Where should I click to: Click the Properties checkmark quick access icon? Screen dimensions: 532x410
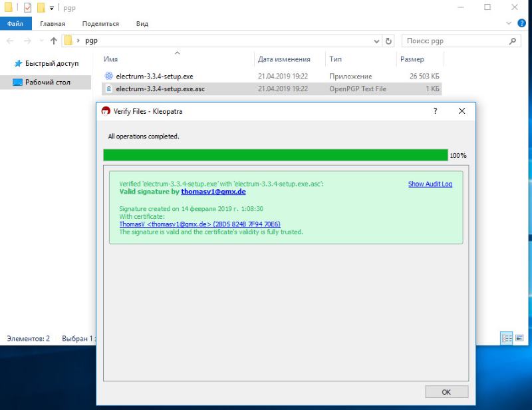[28, 7]
